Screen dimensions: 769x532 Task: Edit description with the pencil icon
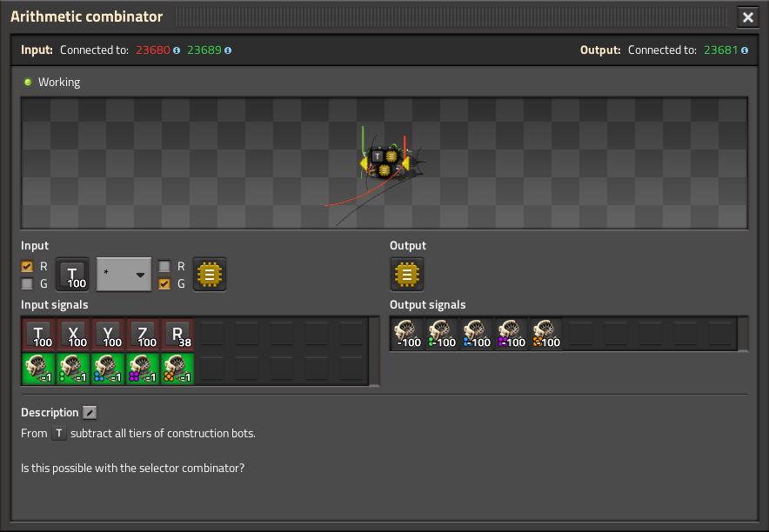90,412
